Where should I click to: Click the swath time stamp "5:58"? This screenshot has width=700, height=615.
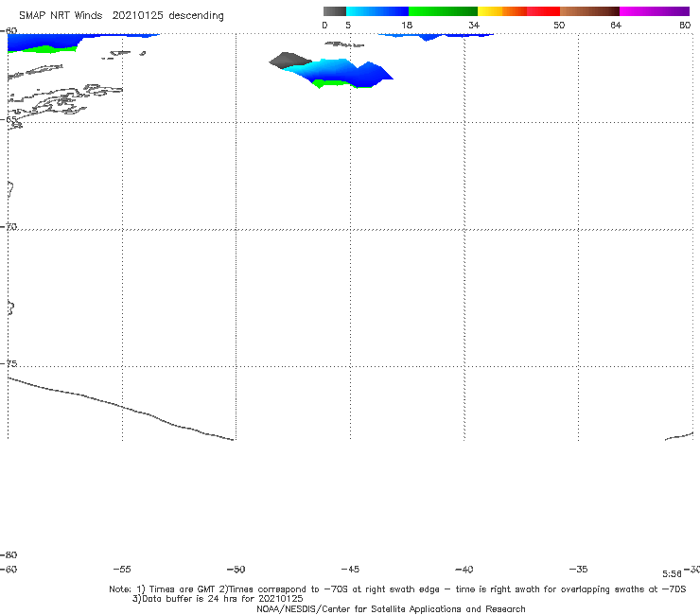click(x=672, y=574)
